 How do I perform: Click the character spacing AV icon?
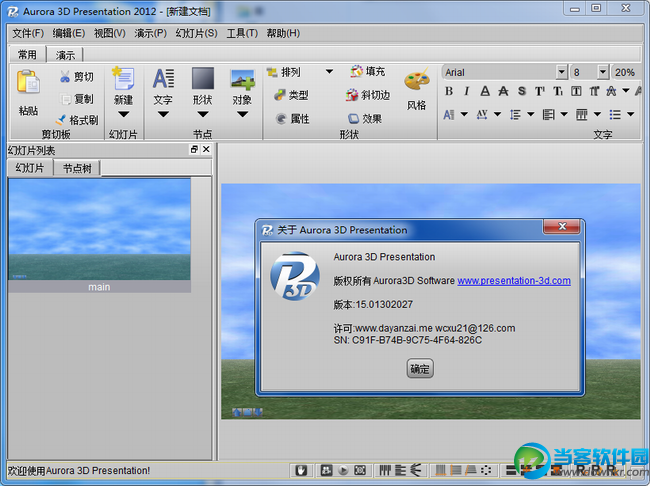coord(482,114)
